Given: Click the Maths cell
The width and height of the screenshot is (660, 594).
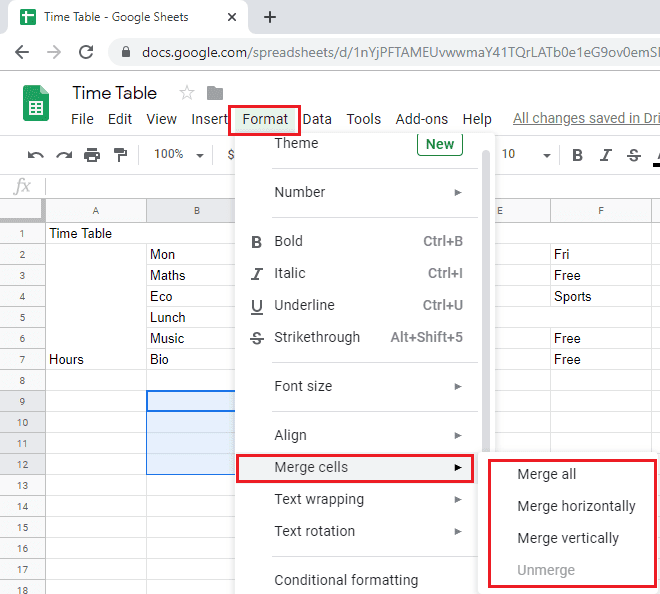Looking at the screenshot, I should point(191,275).
